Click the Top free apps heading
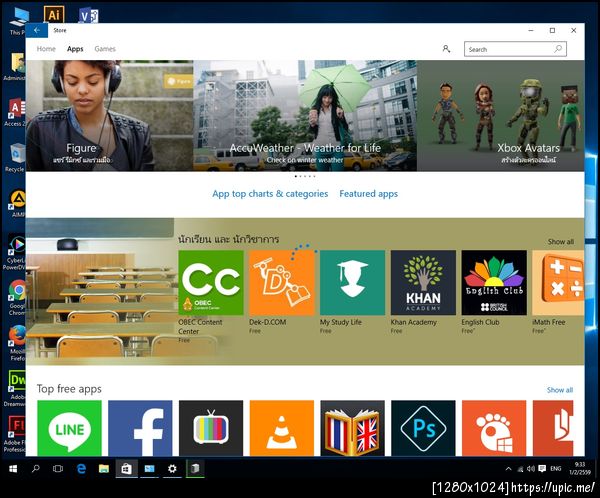The height and width of the screenshot is (498, 600). 69,389
